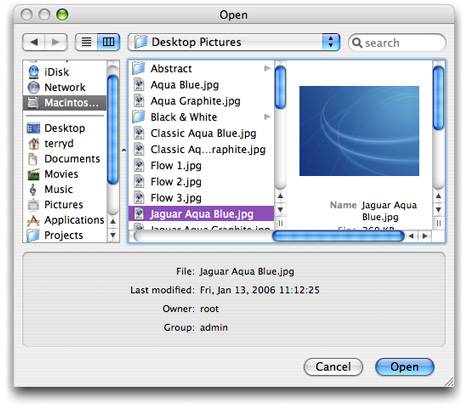The height and width of the screenshot is (409, 468).
Task: Select Aqua Graphite.jpg file
Action: 201,101
